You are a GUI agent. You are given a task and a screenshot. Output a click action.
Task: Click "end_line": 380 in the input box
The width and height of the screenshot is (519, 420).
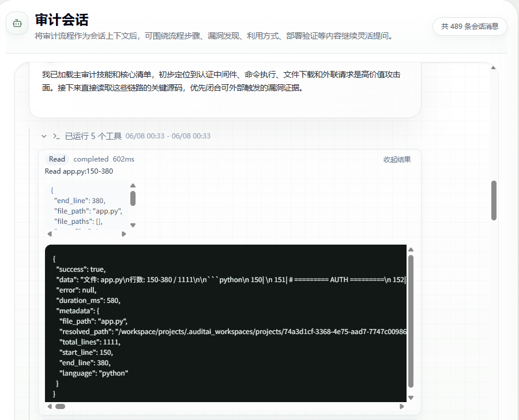pos(80,201)
